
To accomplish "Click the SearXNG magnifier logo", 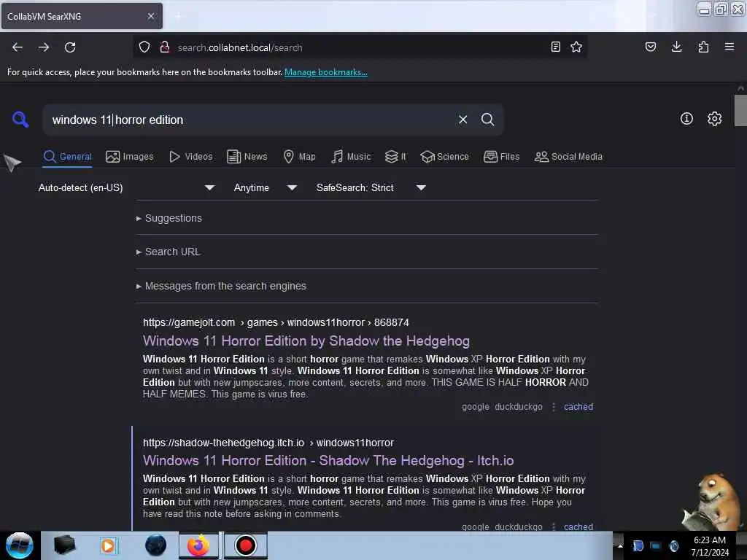I will 20,119.
